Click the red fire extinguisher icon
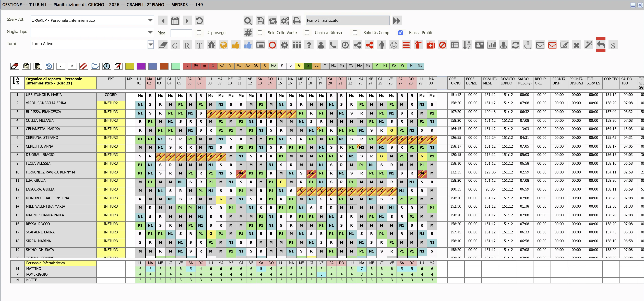The image size is (644, 301). tap(418, 45)
